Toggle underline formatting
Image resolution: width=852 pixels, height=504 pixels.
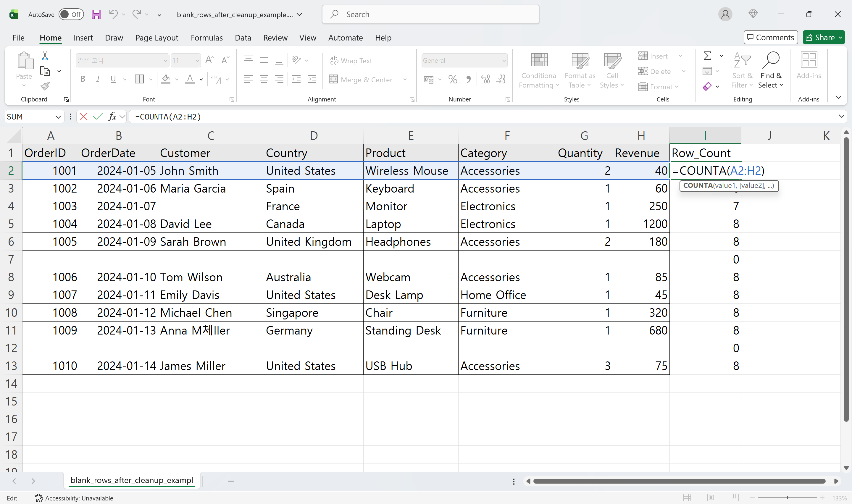[112, 79]
